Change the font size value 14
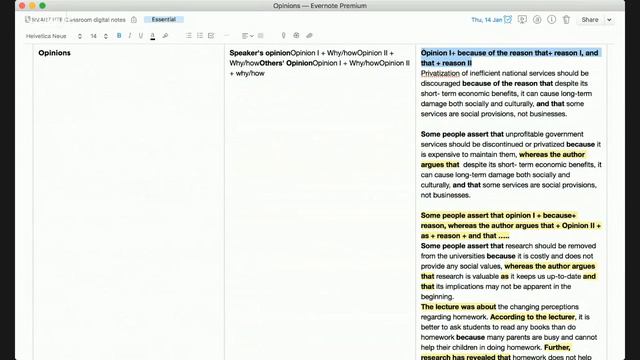 click(x=93, y=36)
